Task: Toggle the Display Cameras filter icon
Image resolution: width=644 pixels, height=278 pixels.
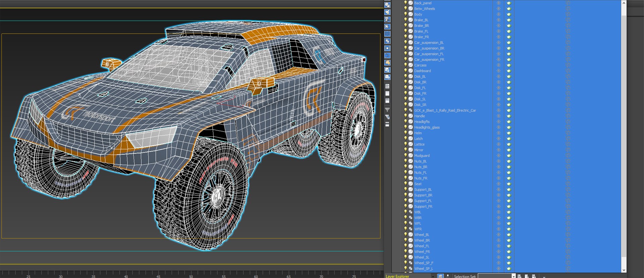Action: 387,19
